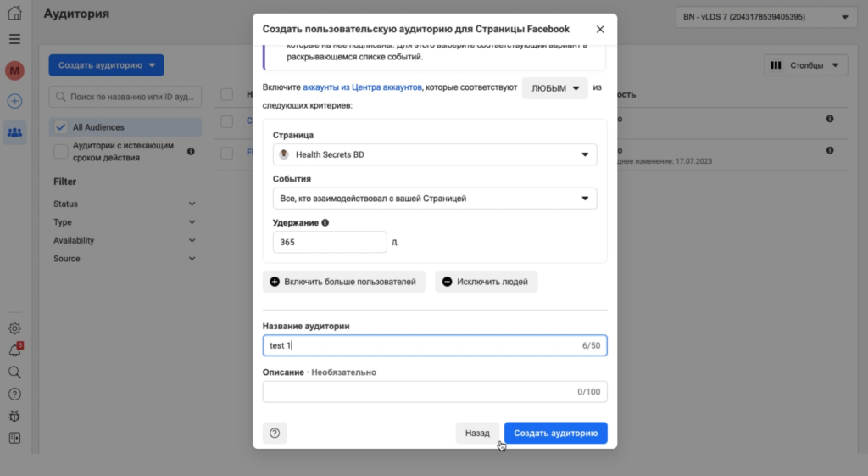This screenshot has width=868, height=476.
Task: Check Аудитории с истекающим сроком действия checkbox
Action: pos(61,151)
